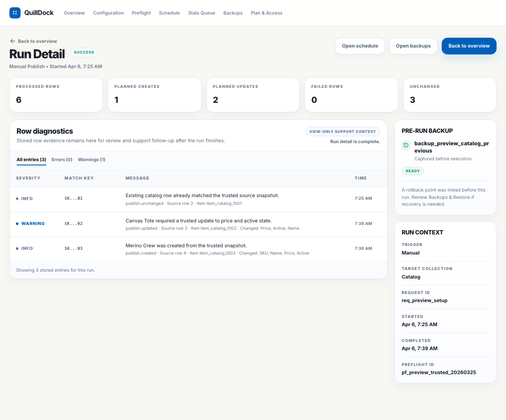Go to the Preflight page
506x420 pixels.
point(142,13)
